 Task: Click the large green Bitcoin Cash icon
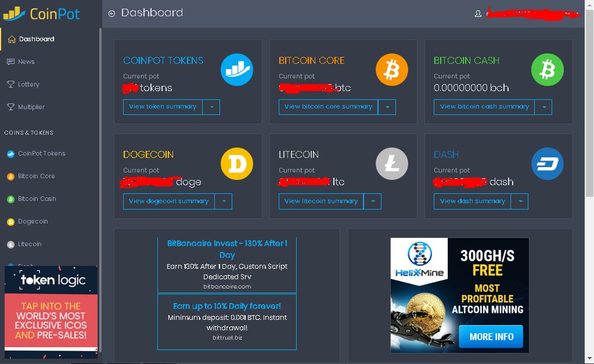point(548,70)
